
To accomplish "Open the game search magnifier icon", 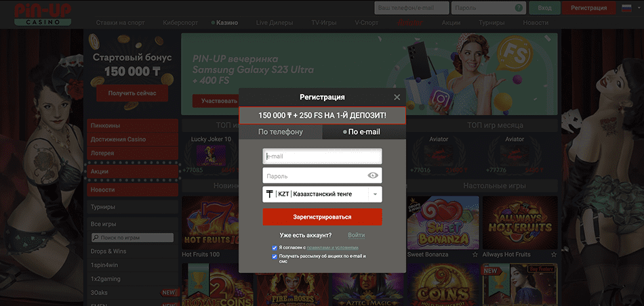I will pos(96,238).
